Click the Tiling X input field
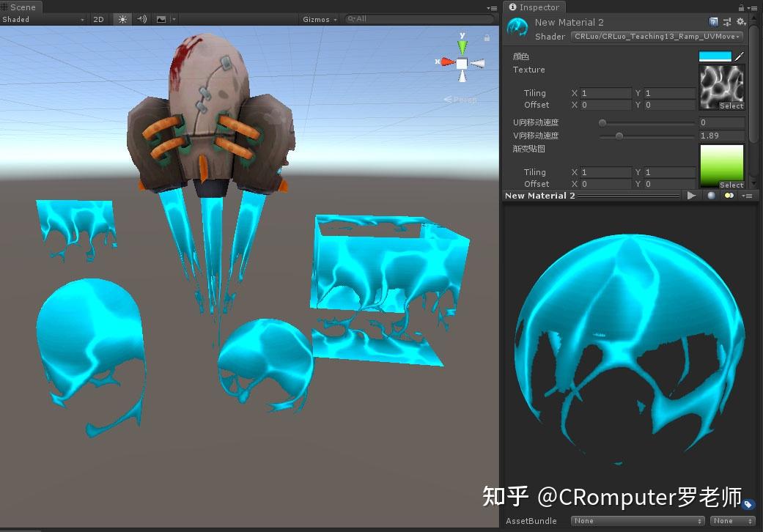Screen dimensions: 763x532 point(601,93)
